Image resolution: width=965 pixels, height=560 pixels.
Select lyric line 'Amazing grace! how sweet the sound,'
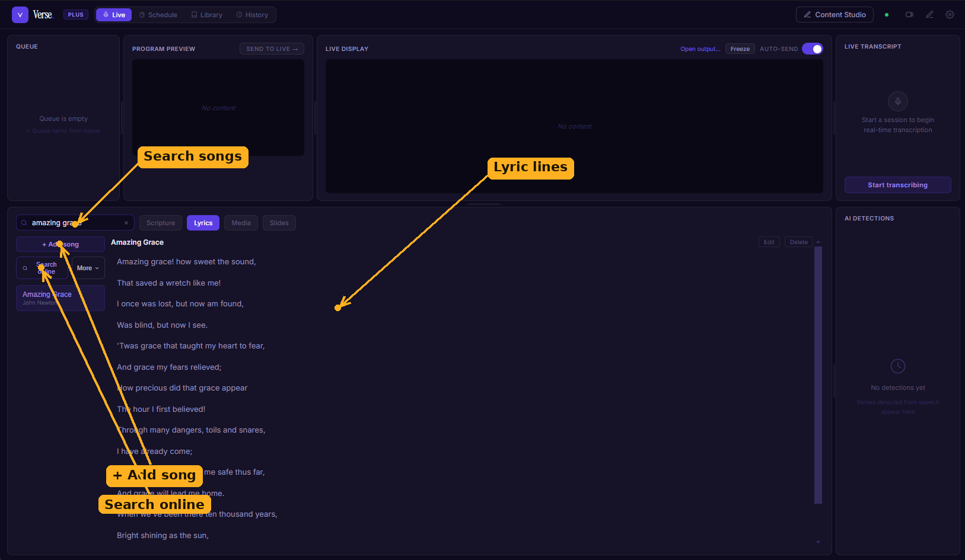[x=186, y=262]
